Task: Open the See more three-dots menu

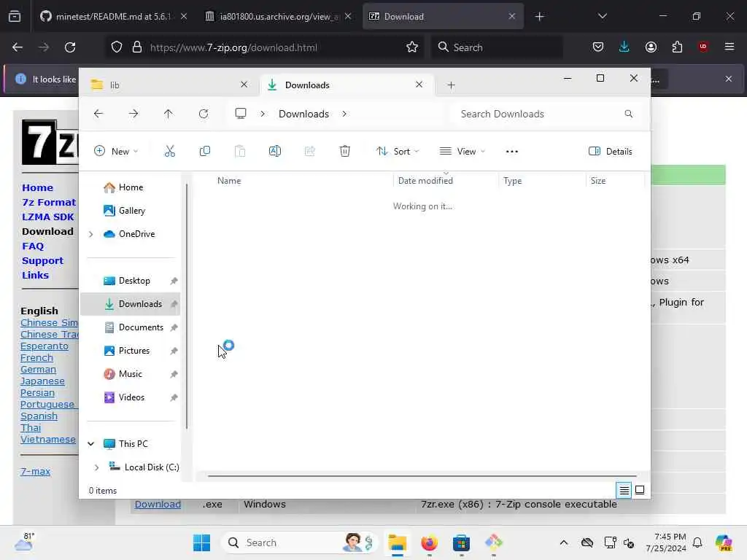Action: (511, 152)
